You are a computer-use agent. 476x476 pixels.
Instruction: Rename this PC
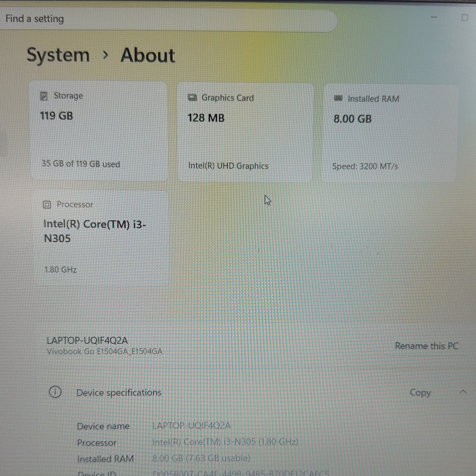tap(426, 346)
